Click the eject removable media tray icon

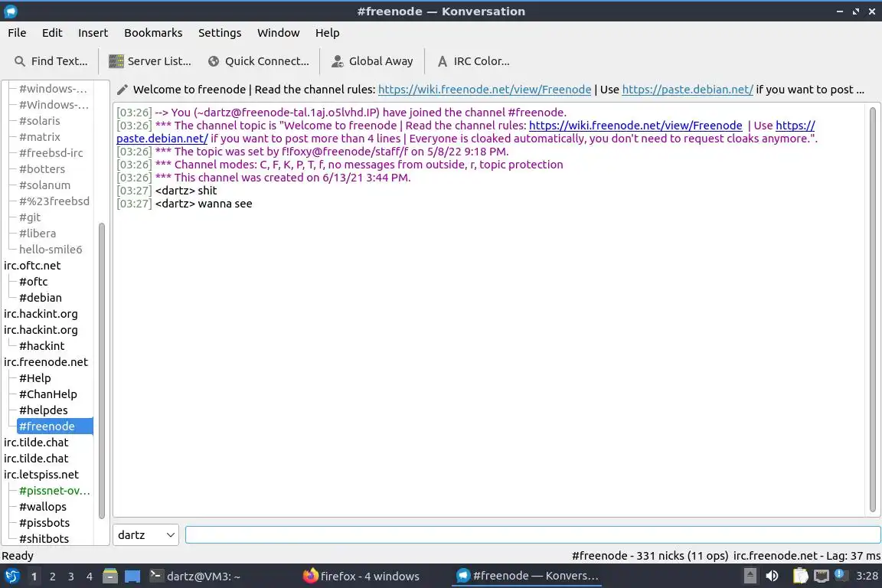750,577
